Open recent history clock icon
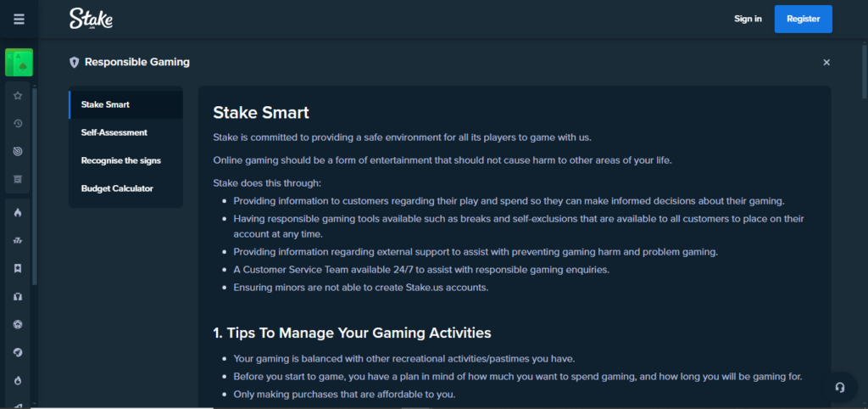This screenshot has width=868, height=409. click(x=18, y=124)
